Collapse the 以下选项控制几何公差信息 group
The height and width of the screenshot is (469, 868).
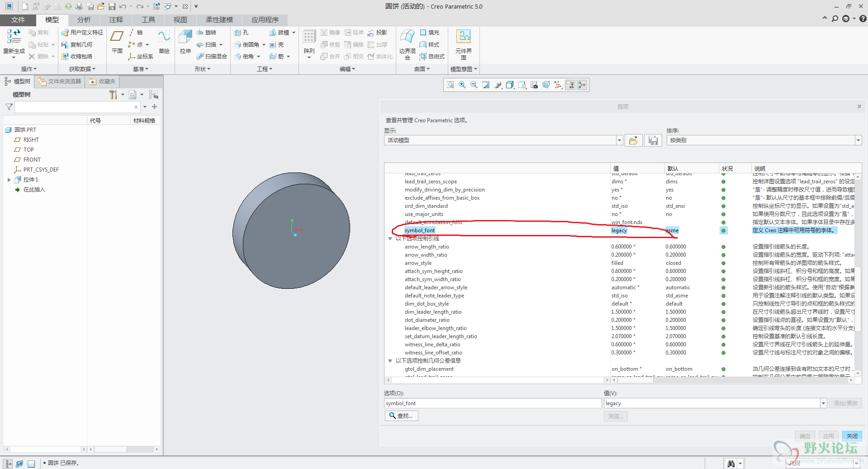pos(390,361)
